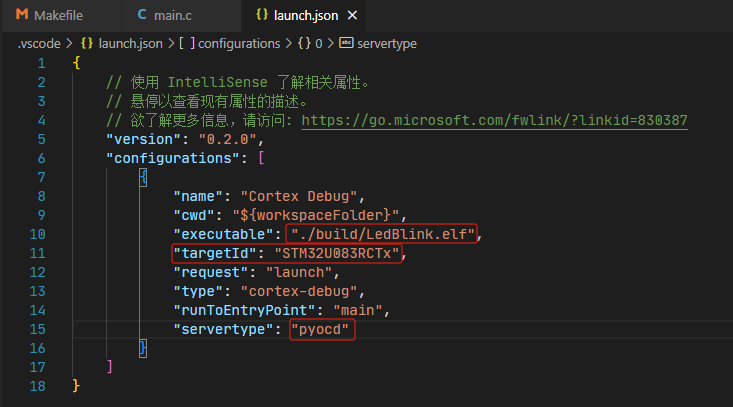Open the servertype breadcrumb item
This screenshot has width=733, height=407.
[387, 43]
